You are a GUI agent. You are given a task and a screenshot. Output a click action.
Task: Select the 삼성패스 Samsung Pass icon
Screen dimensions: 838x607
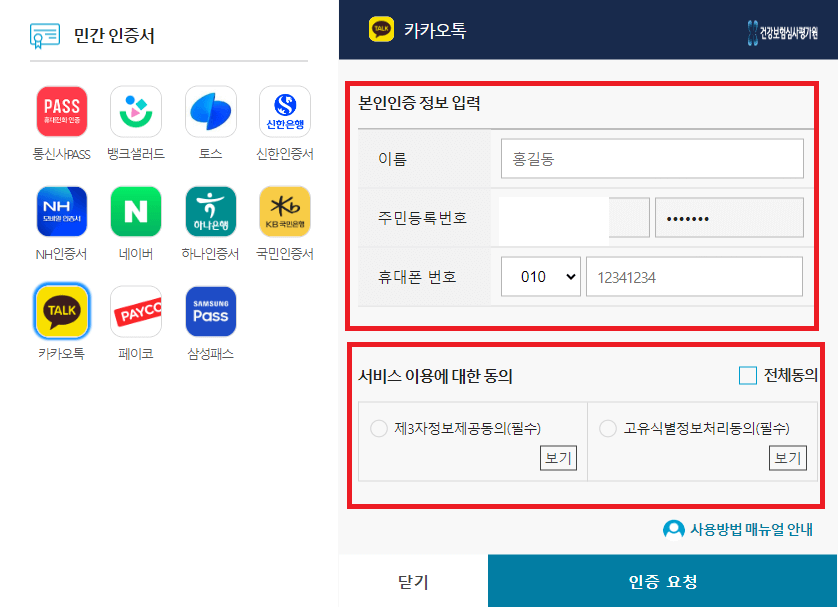tap(211, 311)
